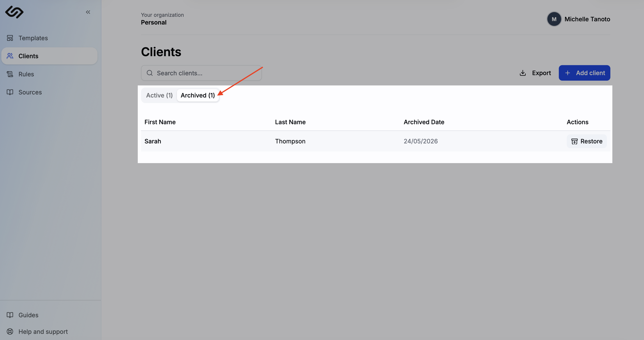This screenshot has width=644, height=340.
Task: Collapse the sidebar with double-chevron icon
Action: 88,12
